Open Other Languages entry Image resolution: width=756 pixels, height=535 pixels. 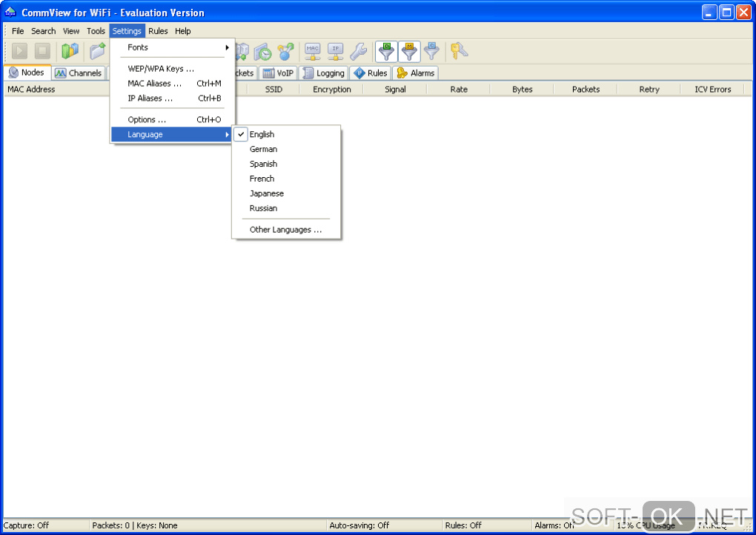click(286, 230)
